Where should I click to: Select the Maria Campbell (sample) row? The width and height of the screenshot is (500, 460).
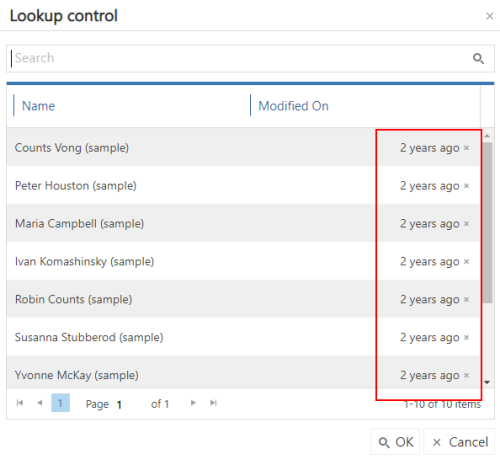pos(243,224)
